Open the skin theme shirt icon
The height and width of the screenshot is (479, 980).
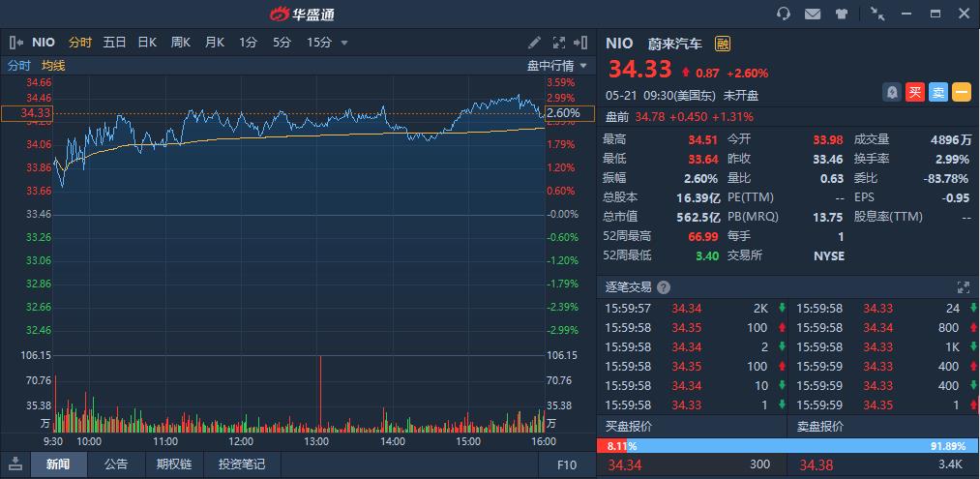coord(842,14)
